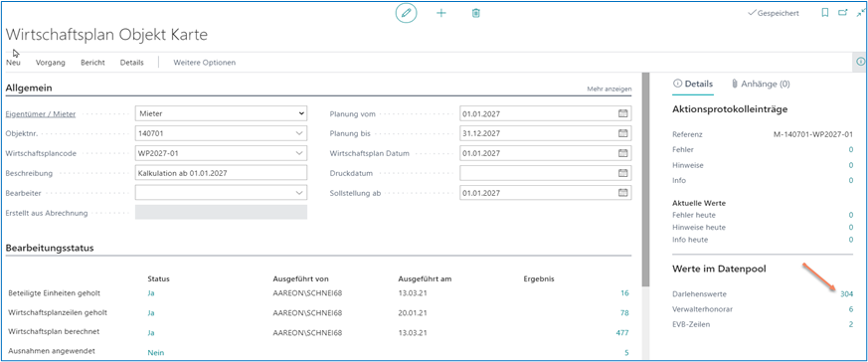Open Verwalterhonorar value 6
The height and width of the screenshot is (362, 868).
coord(851,309)
